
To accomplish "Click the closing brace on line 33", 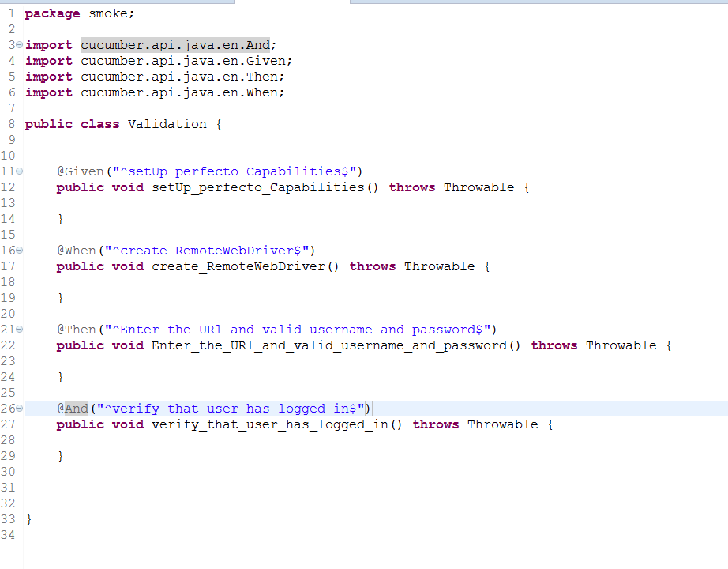I will (29, 519).
